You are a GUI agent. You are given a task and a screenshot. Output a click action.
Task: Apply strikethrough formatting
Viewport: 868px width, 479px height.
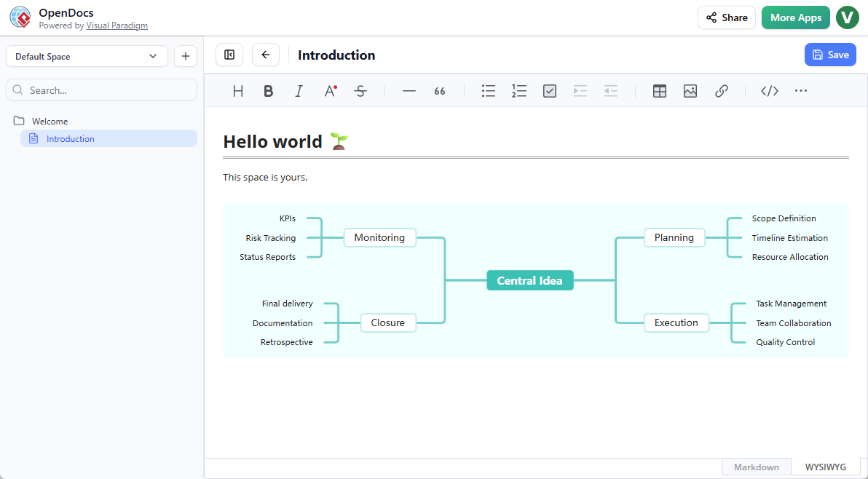pyautogui.click(x=360, y=90)
